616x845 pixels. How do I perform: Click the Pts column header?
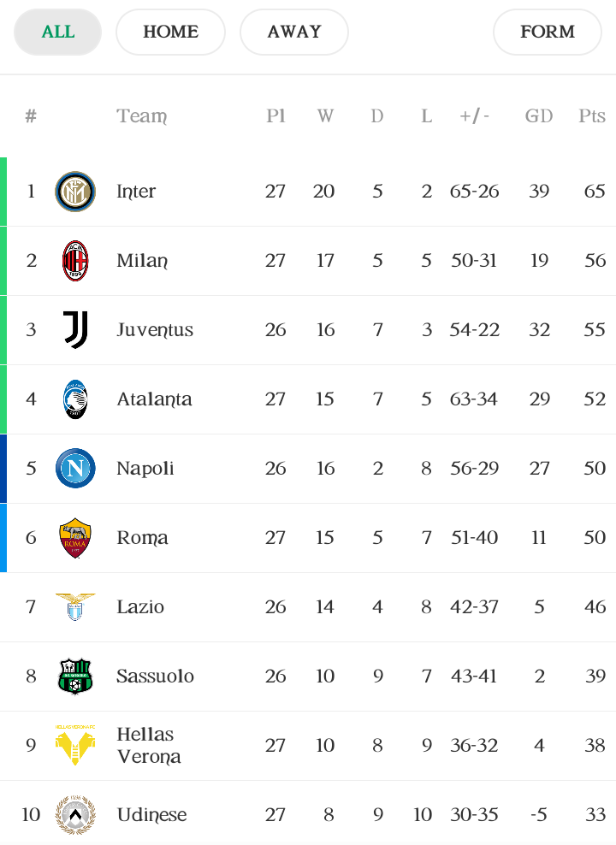click(x=592, y=116)
